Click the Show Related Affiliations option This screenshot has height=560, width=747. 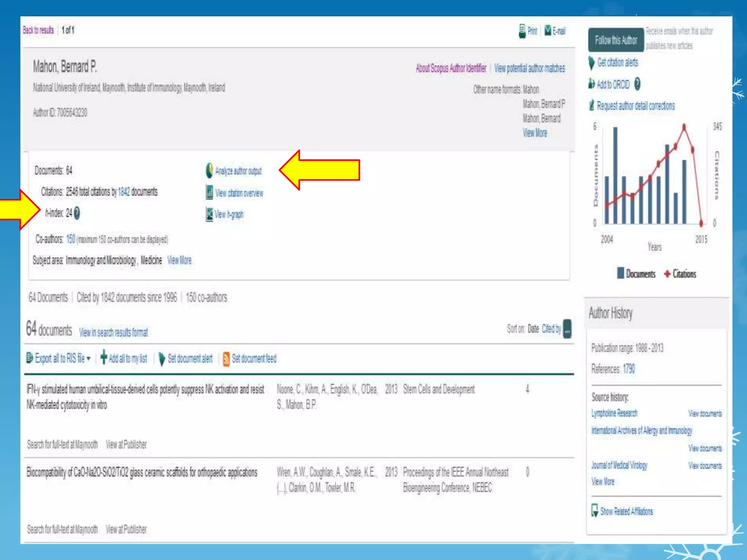626,511
